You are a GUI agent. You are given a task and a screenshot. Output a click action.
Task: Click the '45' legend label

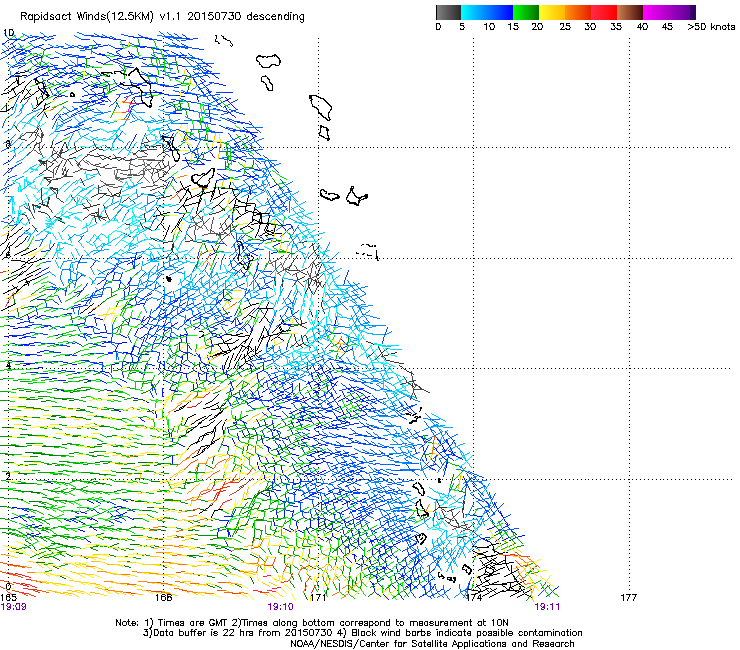click(x=667, y=27)
